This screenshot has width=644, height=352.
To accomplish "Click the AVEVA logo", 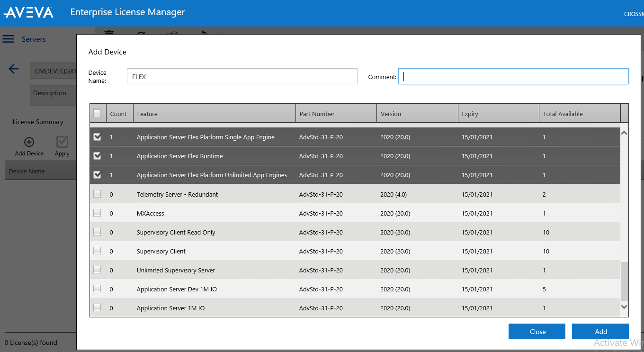I will (x=28, y=12).
